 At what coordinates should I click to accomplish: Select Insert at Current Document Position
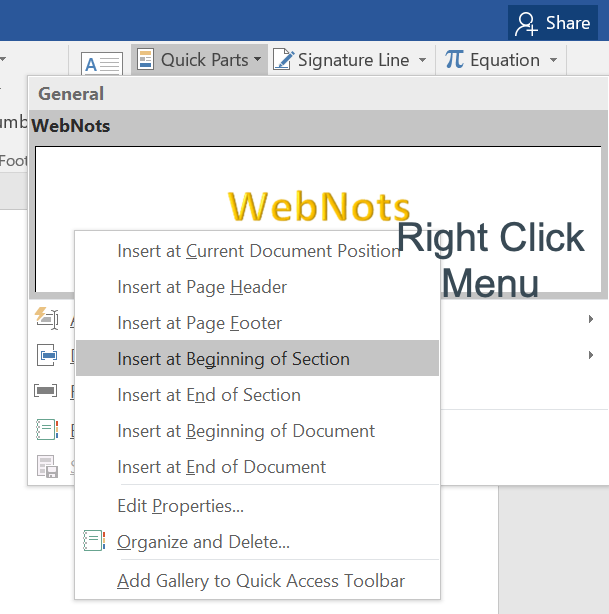[259, 251]
